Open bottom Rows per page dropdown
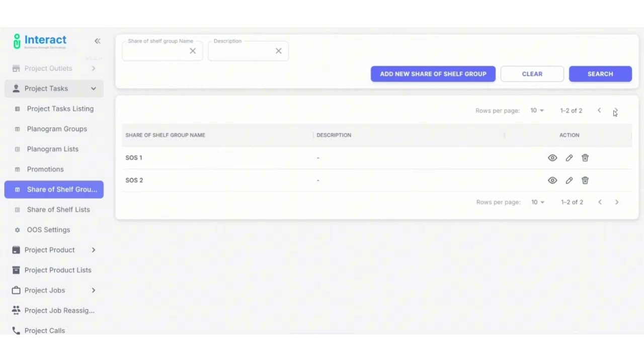The width and height of the screenshot is (644, 362). pyautogui.click(x=538, y=202)
